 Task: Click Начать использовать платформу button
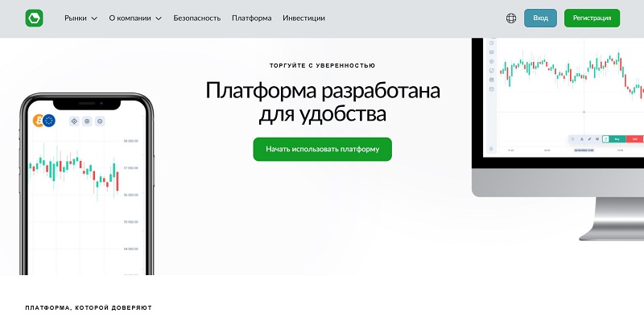click(323, 149)
